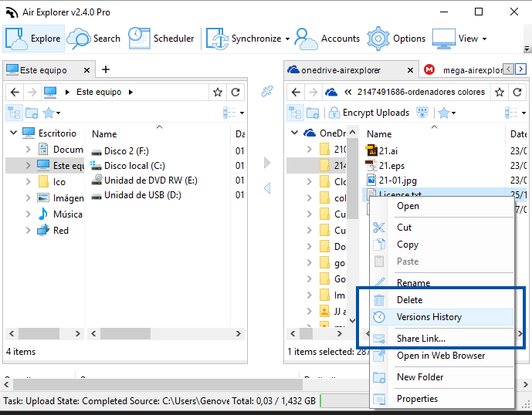
Task: Click the copy-to-left arrow between panes
Action: click(x=267, y=188)
